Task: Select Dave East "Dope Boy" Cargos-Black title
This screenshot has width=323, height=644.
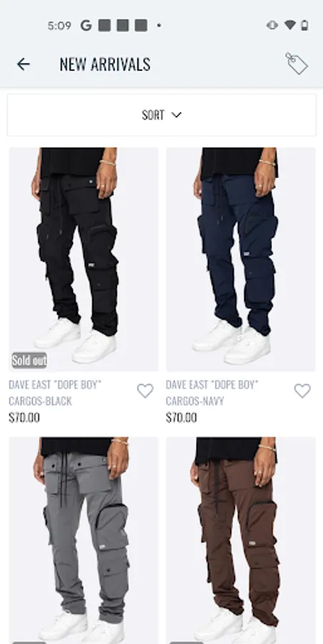Action: (55, 393)
